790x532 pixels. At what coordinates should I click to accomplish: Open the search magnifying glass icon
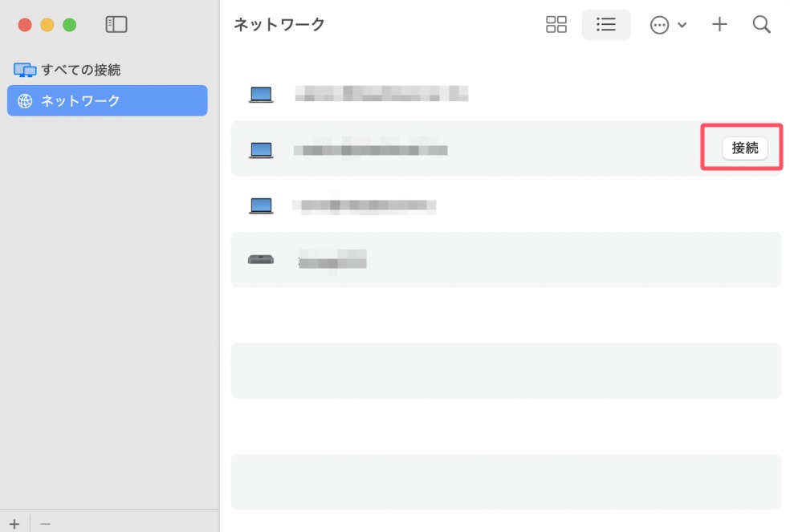[760, 24]
